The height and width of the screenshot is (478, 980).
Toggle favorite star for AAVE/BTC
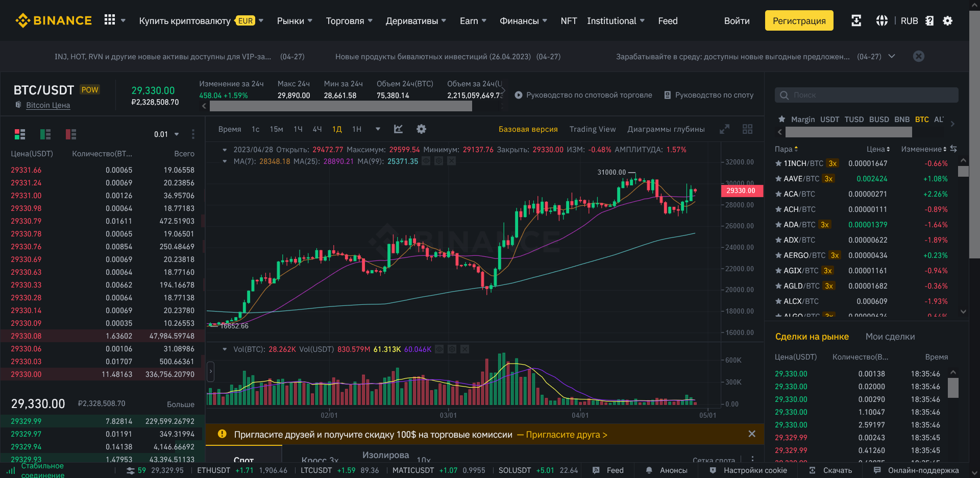[778, 179]
